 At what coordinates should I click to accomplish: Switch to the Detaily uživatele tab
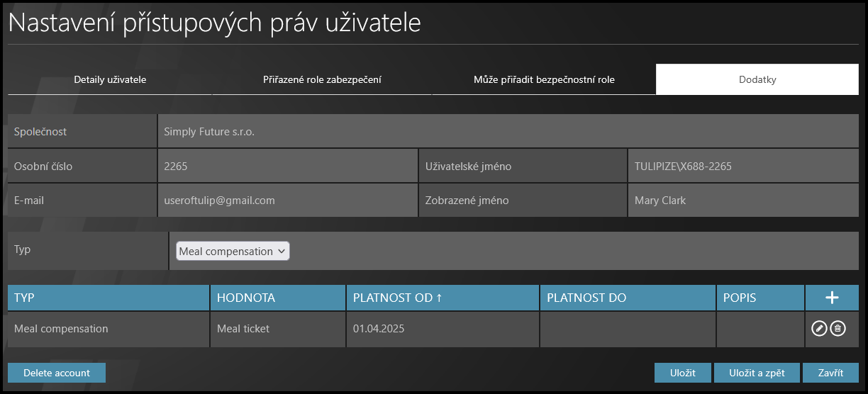click(x=110, y=79)
